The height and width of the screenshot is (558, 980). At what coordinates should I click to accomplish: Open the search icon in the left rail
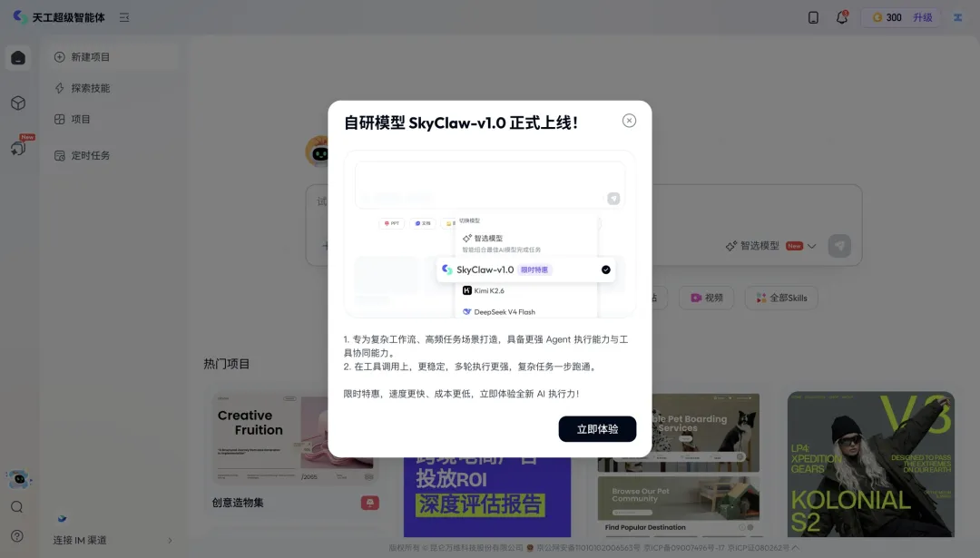click(17, 507)
